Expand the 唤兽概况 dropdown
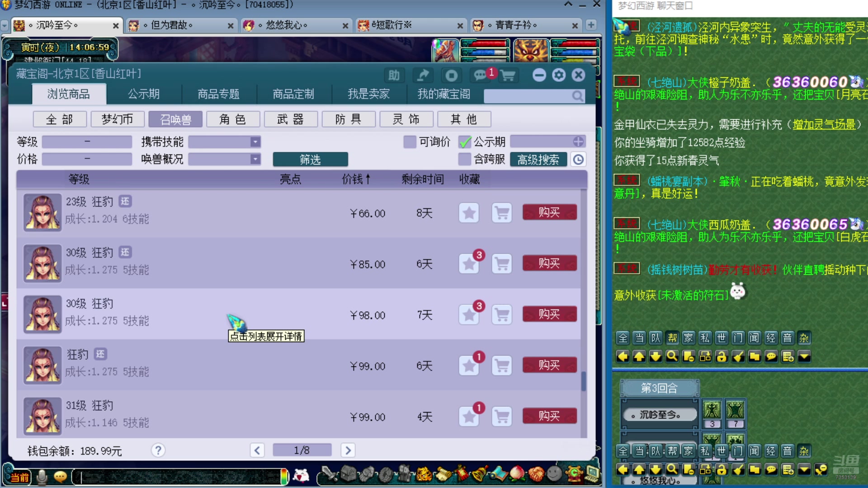 (x=255, y=160)
